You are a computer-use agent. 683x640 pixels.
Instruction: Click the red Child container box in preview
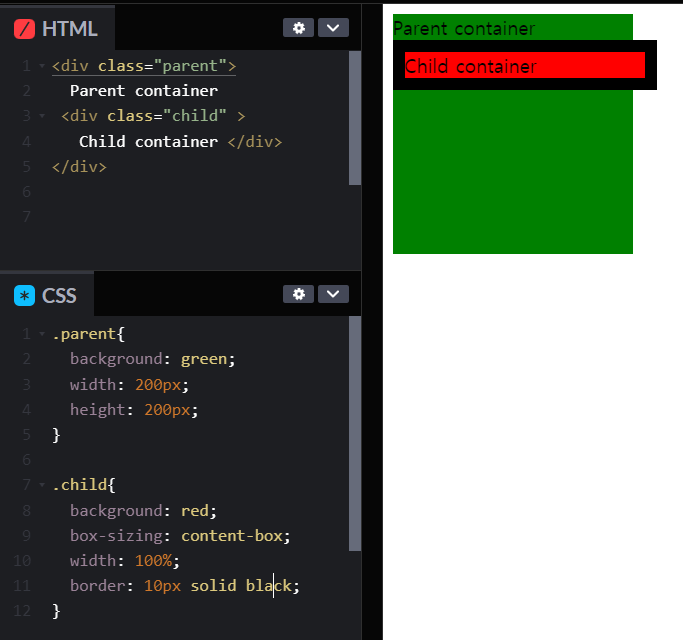point(525,65)
